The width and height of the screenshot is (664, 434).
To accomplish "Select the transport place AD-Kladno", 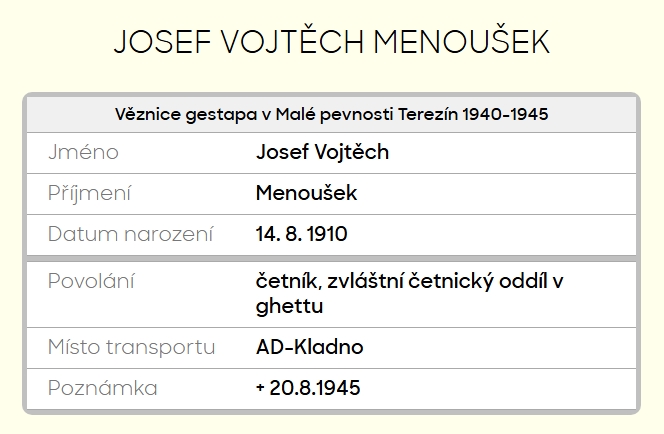I will [x=309, y=348].
